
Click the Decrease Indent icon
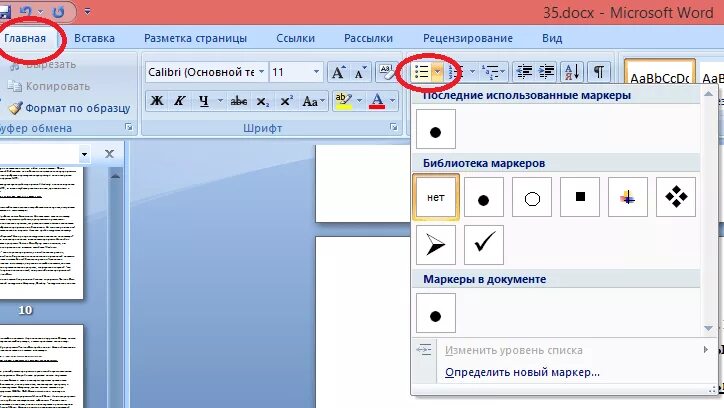[x=525, y=72]
